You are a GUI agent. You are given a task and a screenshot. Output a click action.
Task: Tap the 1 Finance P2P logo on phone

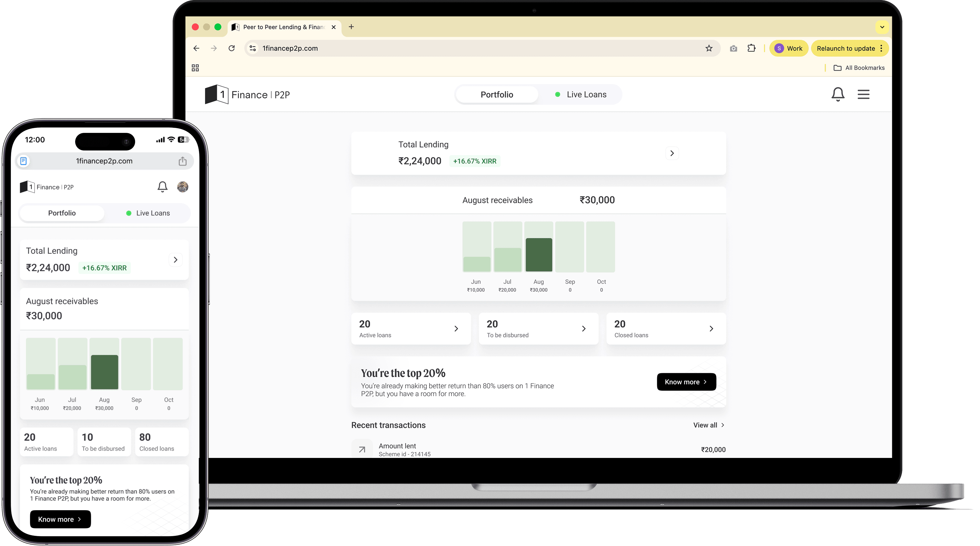pos(46,187)
